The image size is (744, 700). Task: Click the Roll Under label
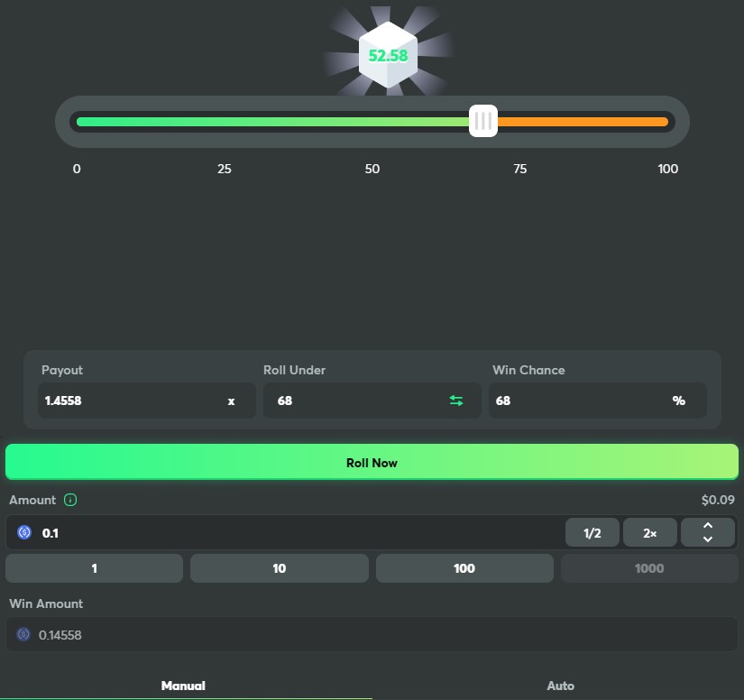click(294, 370)
